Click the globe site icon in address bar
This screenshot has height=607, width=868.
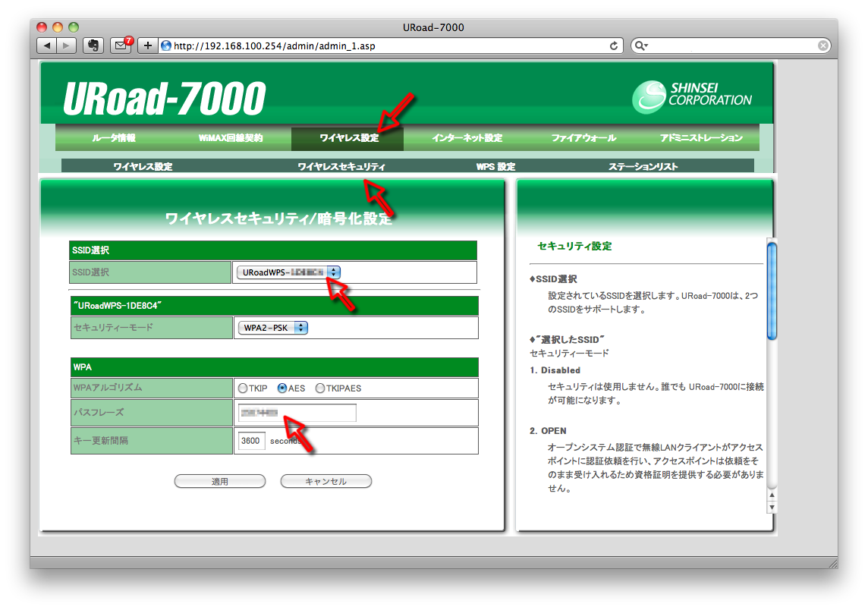pos(165,46)
